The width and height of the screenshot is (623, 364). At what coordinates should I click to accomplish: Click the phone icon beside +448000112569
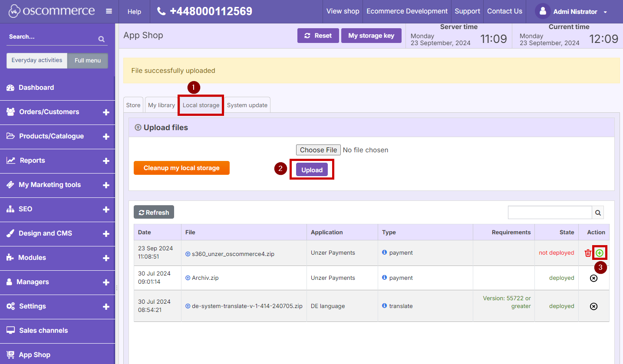[161, 11]
